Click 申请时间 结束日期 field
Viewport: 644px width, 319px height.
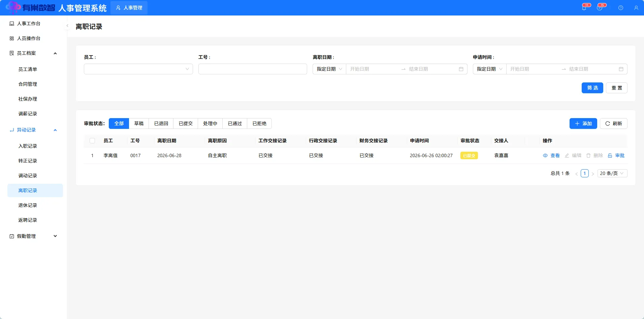[x=592, y=69]
